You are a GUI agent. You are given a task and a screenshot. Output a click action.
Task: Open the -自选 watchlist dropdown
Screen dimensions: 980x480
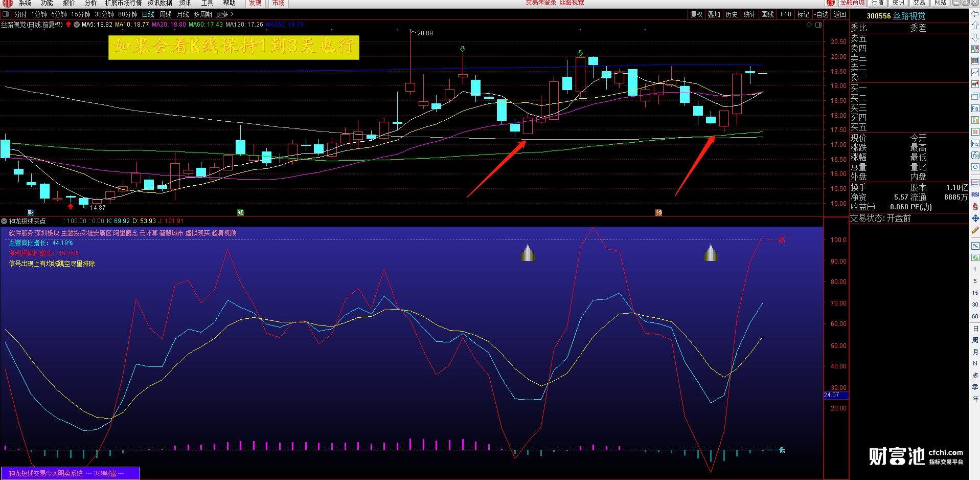pyautogui.click(x=822, y=14)
